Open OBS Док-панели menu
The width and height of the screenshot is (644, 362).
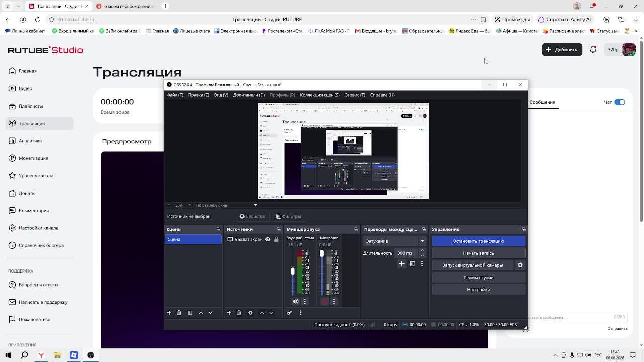tap(249, 95)
